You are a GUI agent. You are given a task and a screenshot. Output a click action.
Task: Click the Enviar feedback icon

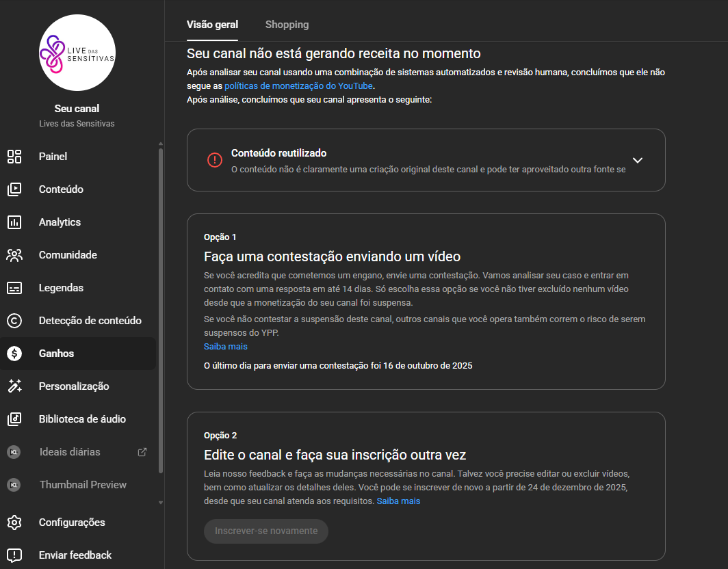(14, 555)
